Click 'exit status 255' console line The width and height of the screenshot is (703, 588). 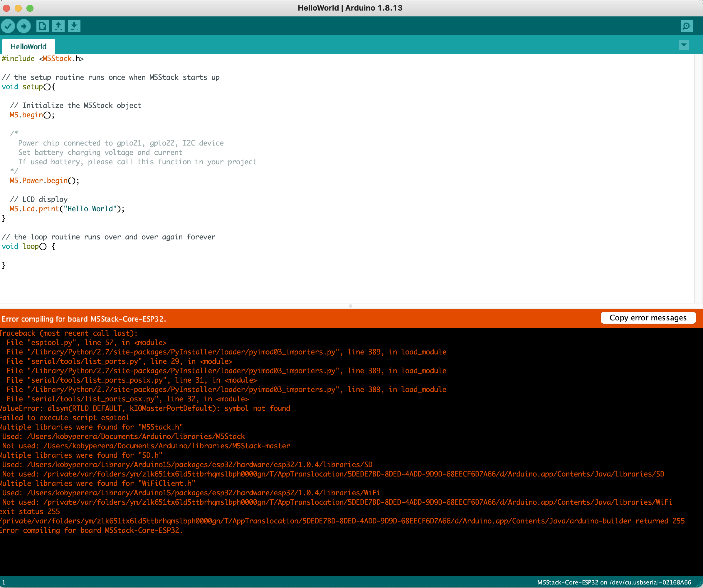click(x=30, y=511)
